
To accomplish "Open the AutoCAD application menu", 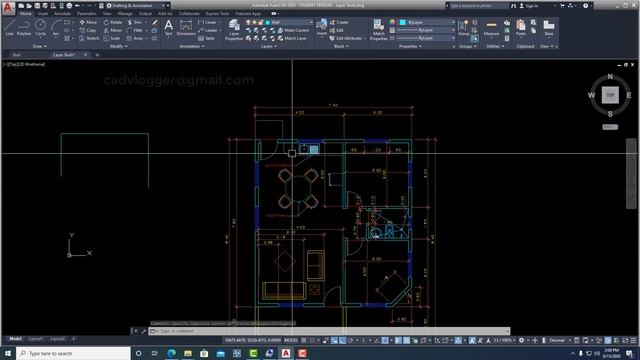I will pyautogui.click(x=8, y=7).
